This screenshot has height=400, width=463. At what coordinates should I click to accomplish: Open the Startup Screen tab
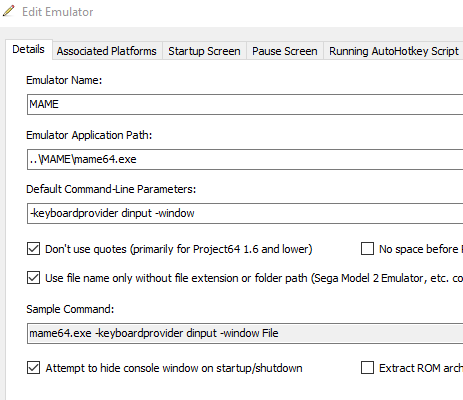point(204,51)
